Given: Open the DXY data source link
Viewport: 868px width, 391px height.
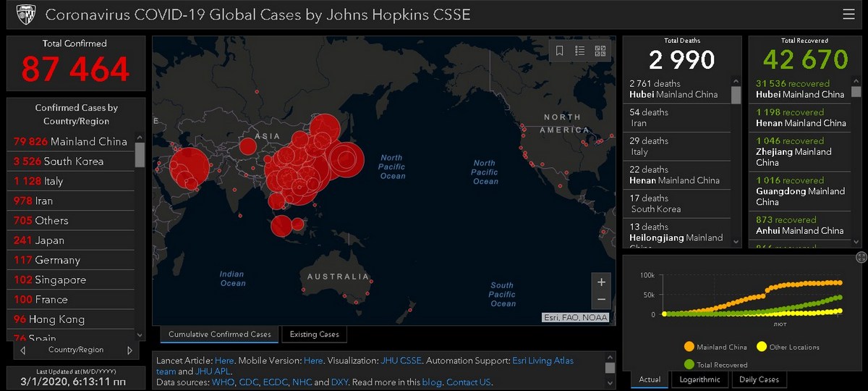Looking at the screenshot, I should 339,382.
